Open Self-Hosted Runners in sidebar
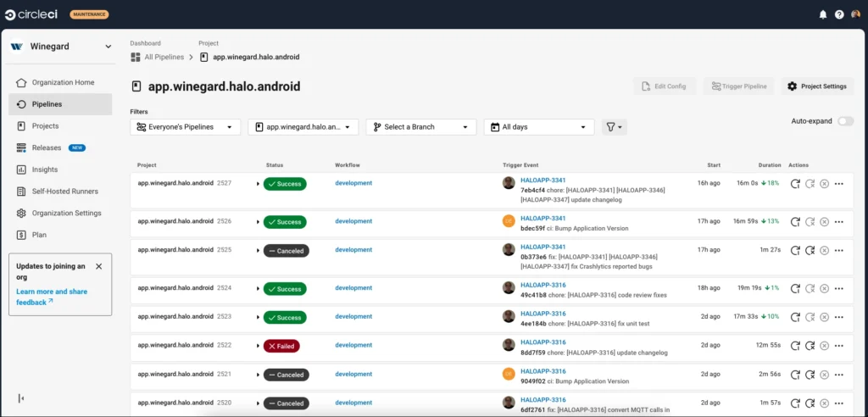This screenshot has height=417, width=868. click(60, 191)
